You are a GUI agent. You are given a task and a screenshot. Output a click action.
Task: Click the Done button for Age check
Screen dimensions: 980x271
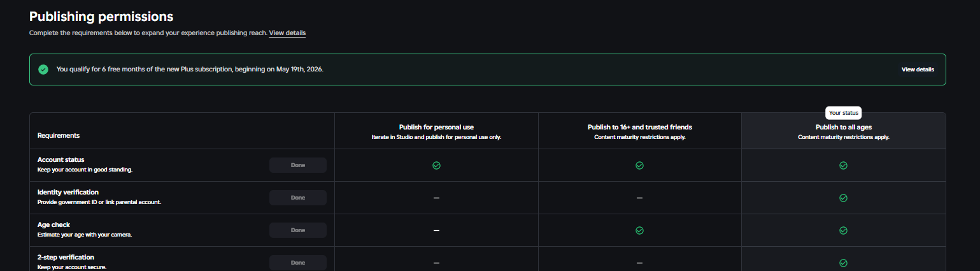pos(298,230)
